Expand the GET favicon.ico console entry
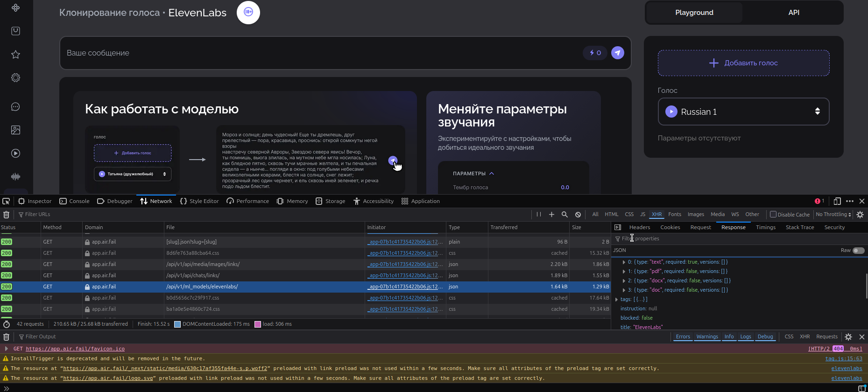 pos(6,349)
